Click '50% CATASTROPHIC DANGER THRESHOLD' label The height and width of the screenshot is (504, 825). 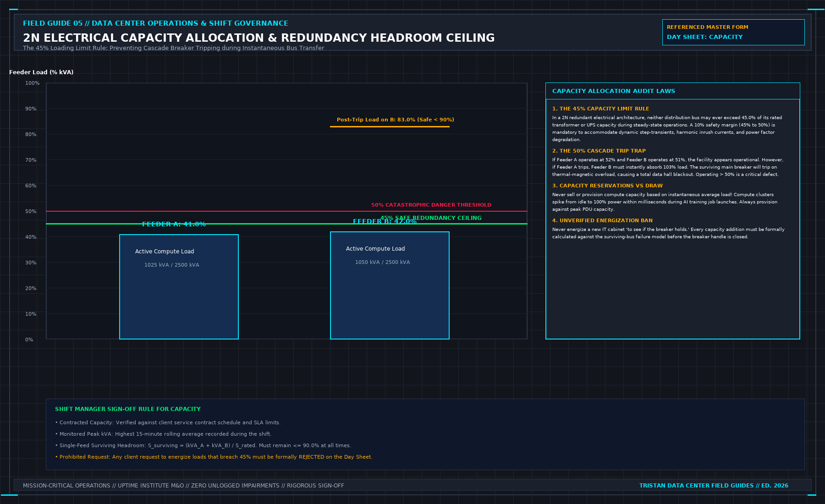[x=431, y=205]
